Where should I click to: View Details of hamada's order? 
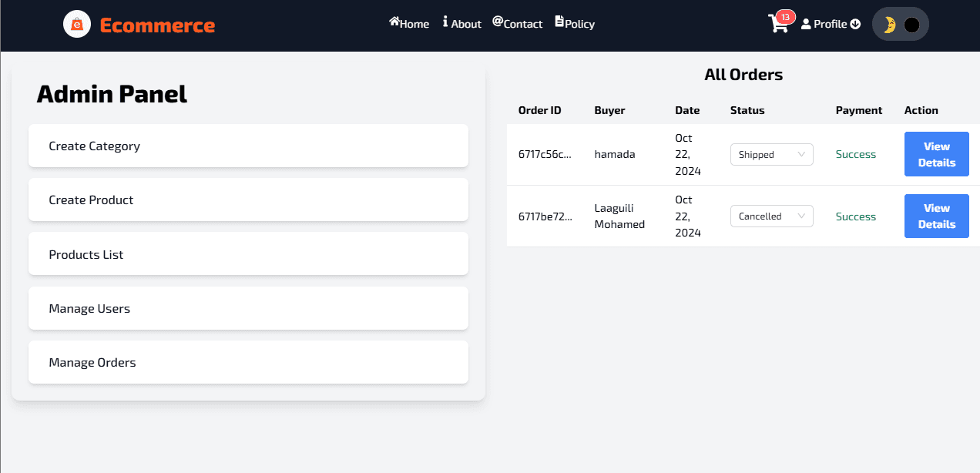click(x=936, y=154)
